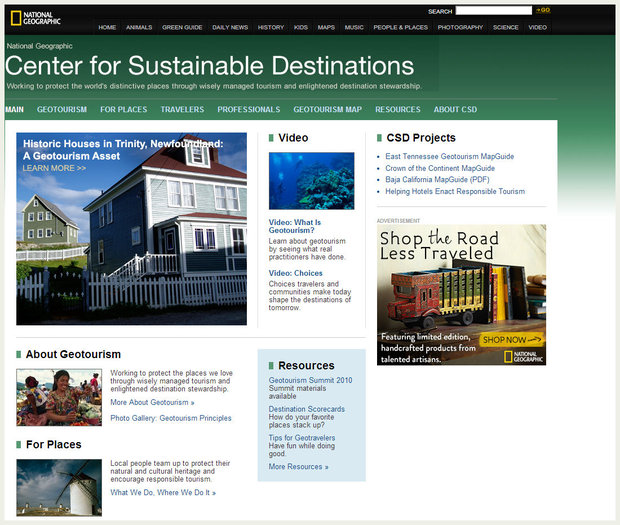Switch to the Geotourism Map tab
The image size is (620, 525).
tap(327, 109)
